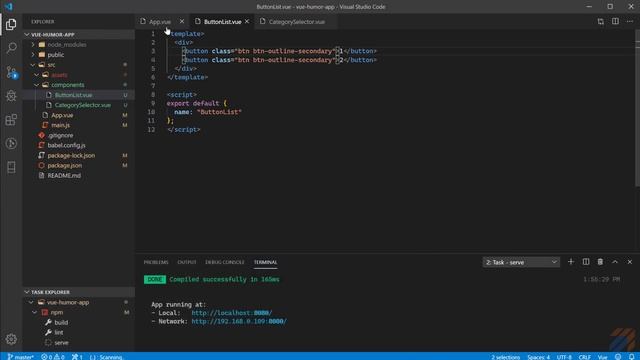Click the open changes icon in the editor title bar
Image resolution: width=640 pixels, height=360 pixels.
[x=600, y=22]
